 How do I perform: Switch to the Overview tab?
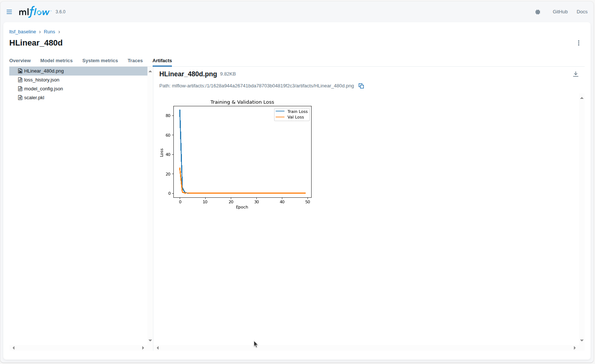coord(20,60)
